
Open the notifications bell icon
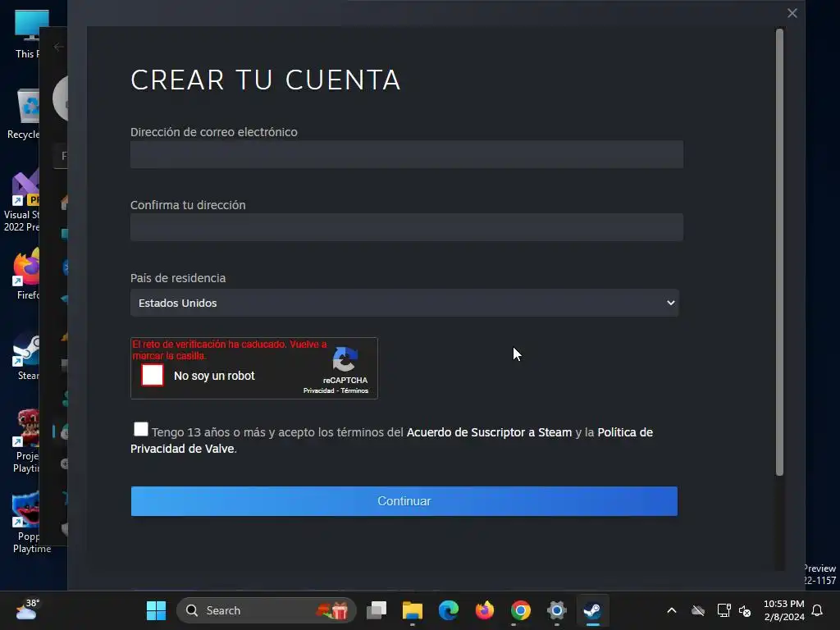pos(817,610)
